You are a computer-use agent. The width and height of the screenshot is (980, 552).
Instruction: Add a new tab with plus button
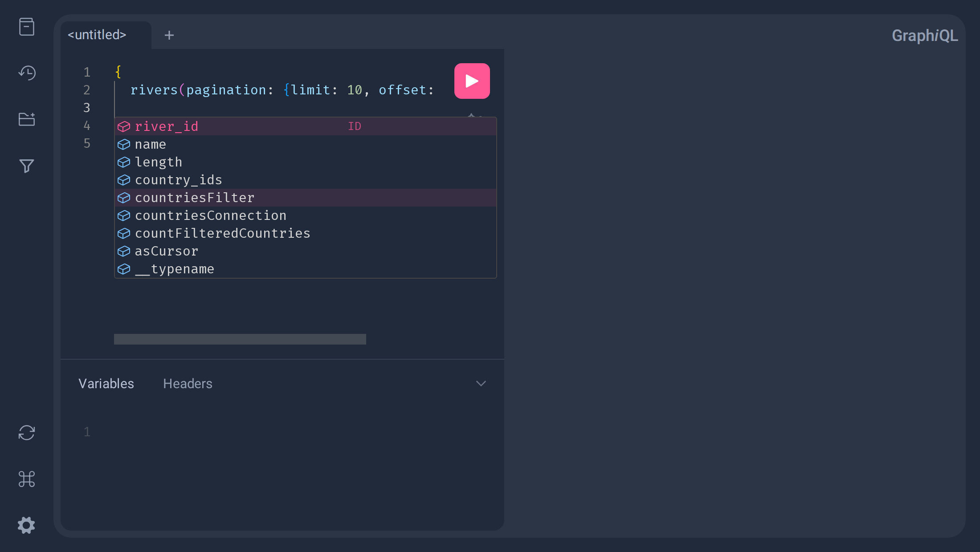169,35
